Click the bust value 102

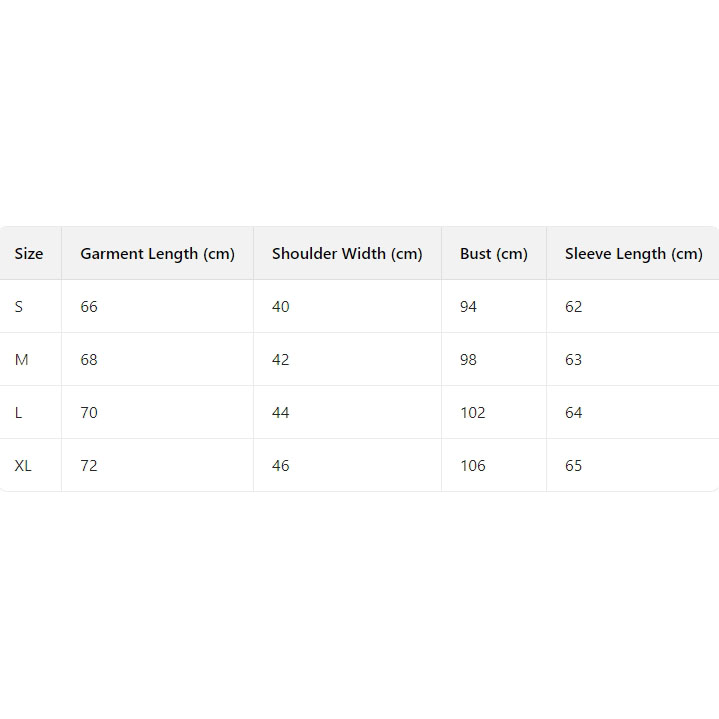[x=472, y=413]
